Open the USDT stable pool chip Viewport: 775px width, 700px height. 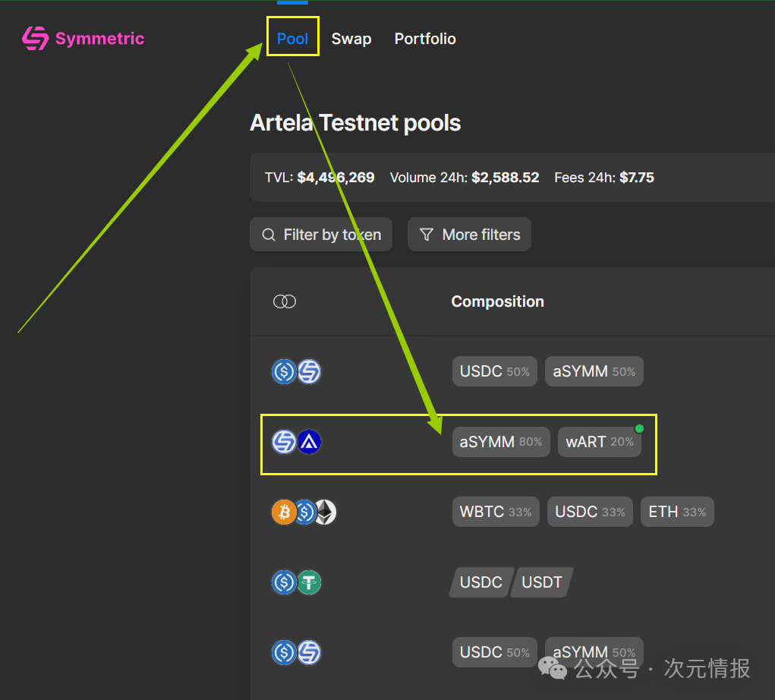click(x=542, y=582)
